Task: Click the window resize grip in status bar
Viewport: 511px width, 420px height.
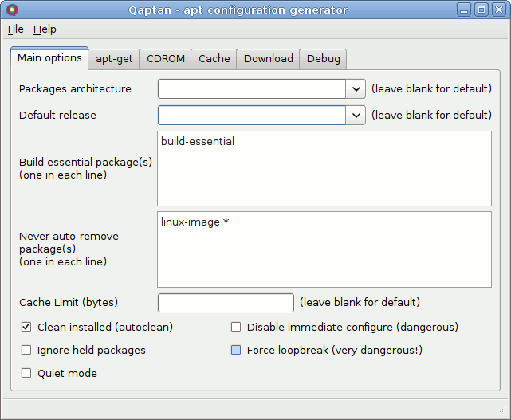Action: pyautogui.click(x=501, y=411)
